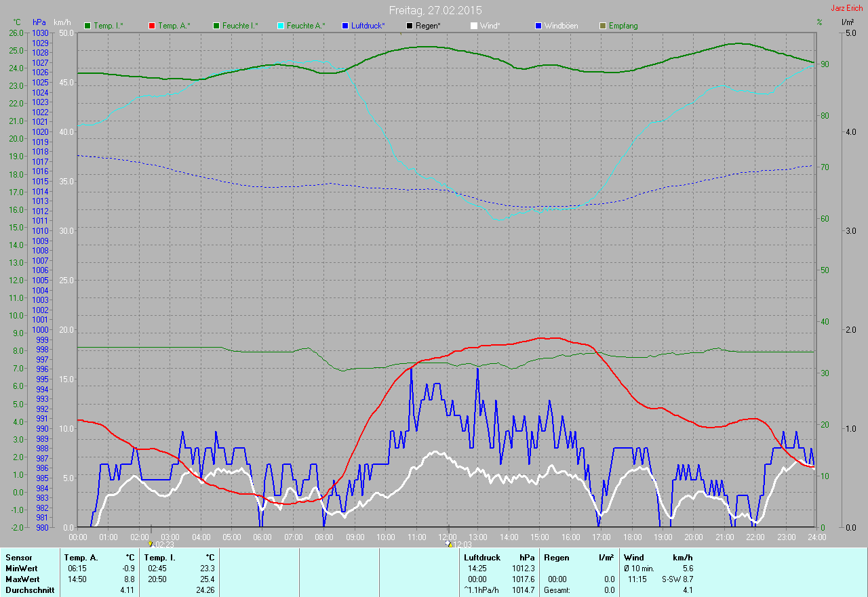This screenshot has height=597, width=868.
Task: Click the red Jarz Erich author text
Action: (x=847, y=8)
